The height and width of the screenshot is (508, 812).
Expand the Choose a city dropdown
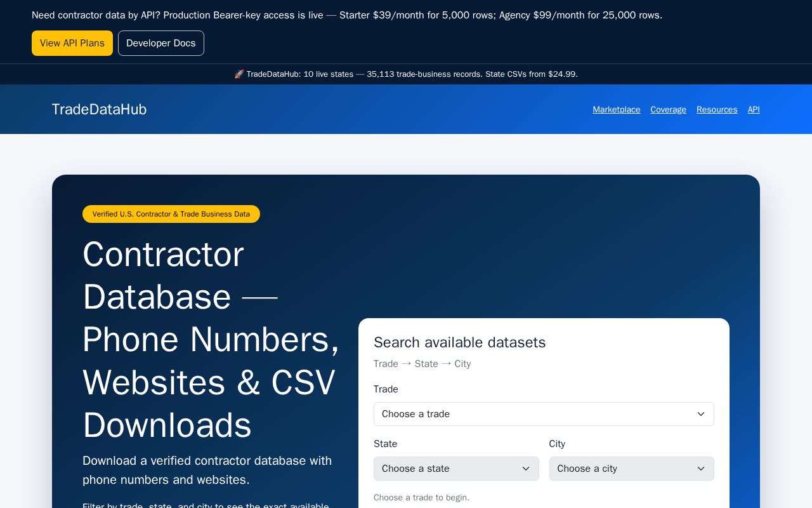pos(631,469)
